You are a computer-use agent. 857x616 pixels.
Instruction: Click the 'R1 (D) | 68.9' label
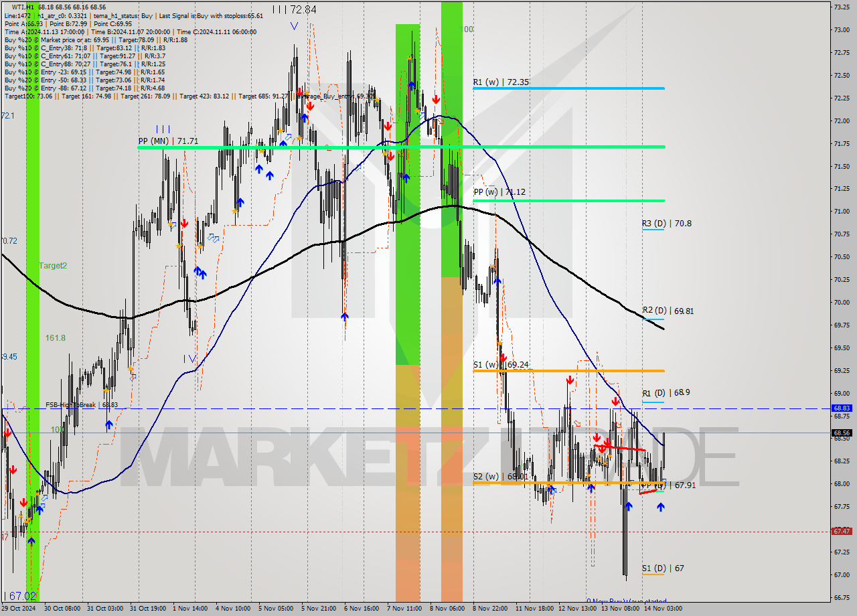(666, 393)
